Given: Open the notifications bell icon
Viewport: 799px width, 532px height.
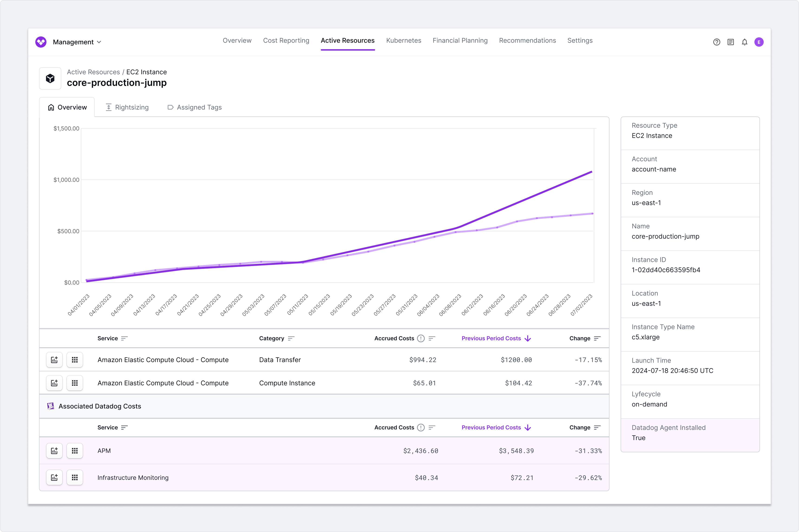Looking at the screenshot, I should tap(744, 42).
